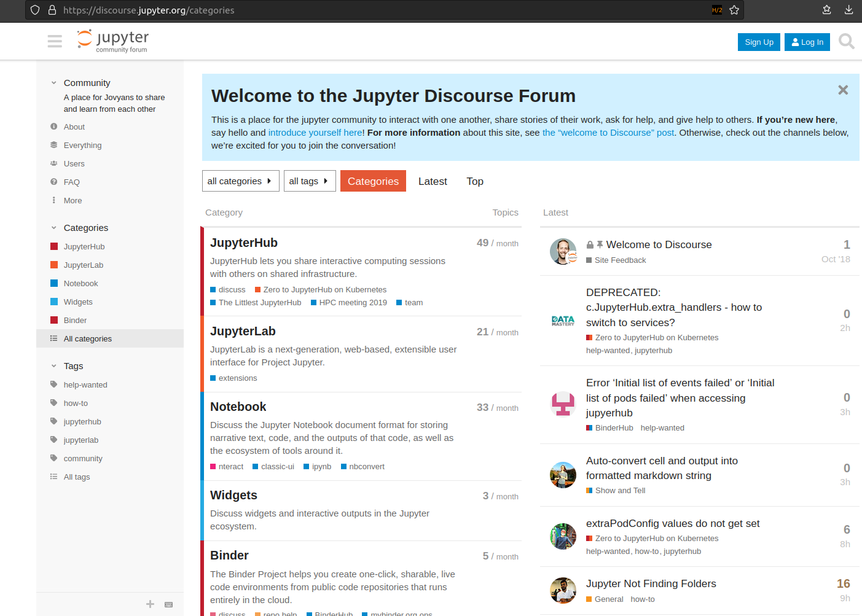Open how-to tag in sidebar
Image resolution: width=862 pixels, height=616 pixels.
pos(76,404)
